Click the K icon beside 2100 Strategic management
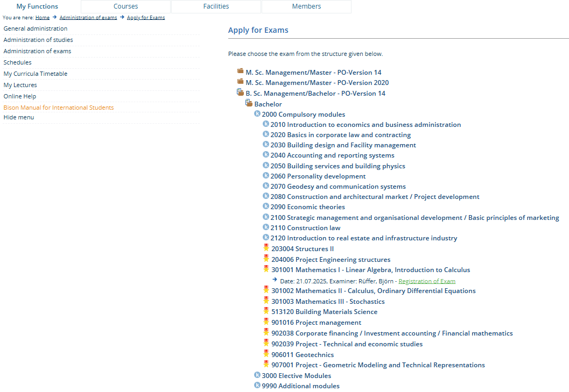The width and height of the screenshot is (569, 392). 266,217
